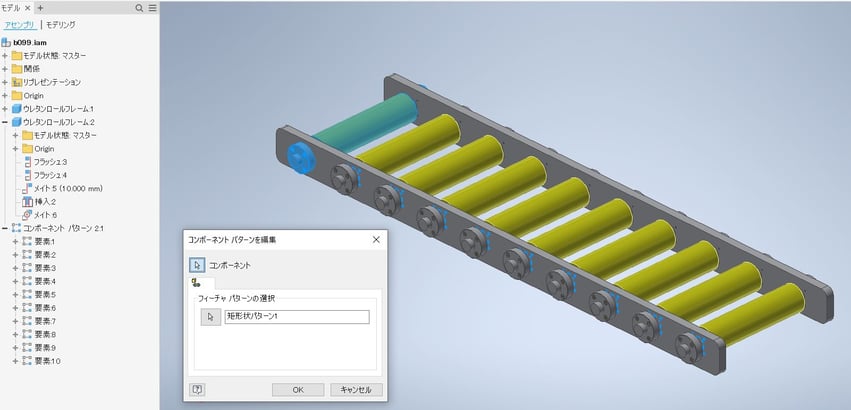Click the ウレタンロールフレーム:2 part icon
Screen dimensions: 851x410
17,122
